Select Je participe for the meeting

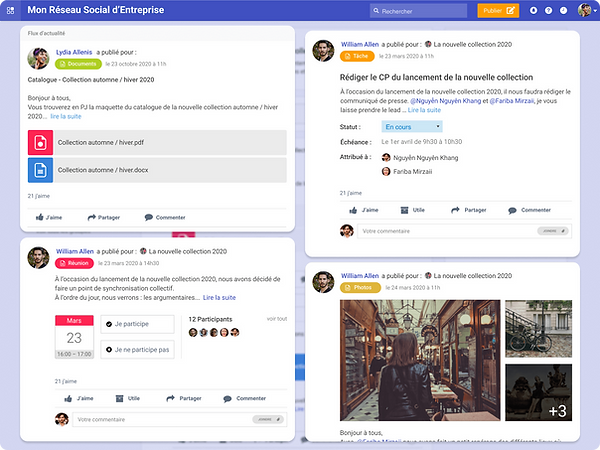(137, 324)
